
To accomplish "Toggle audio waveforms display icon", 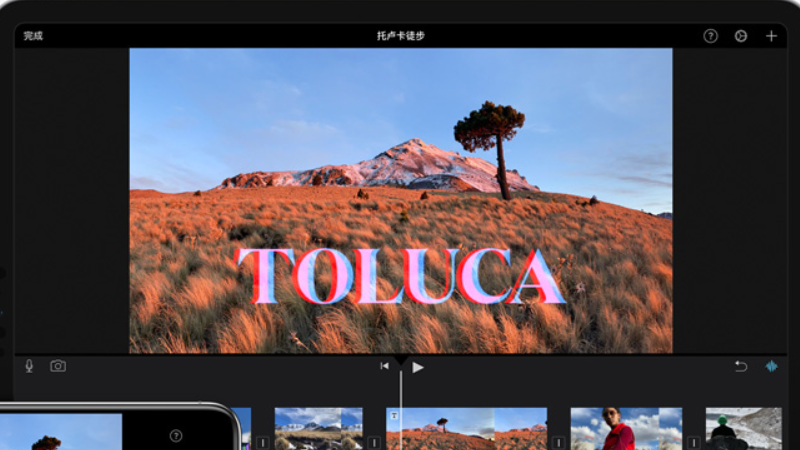I will pos(771,366).
